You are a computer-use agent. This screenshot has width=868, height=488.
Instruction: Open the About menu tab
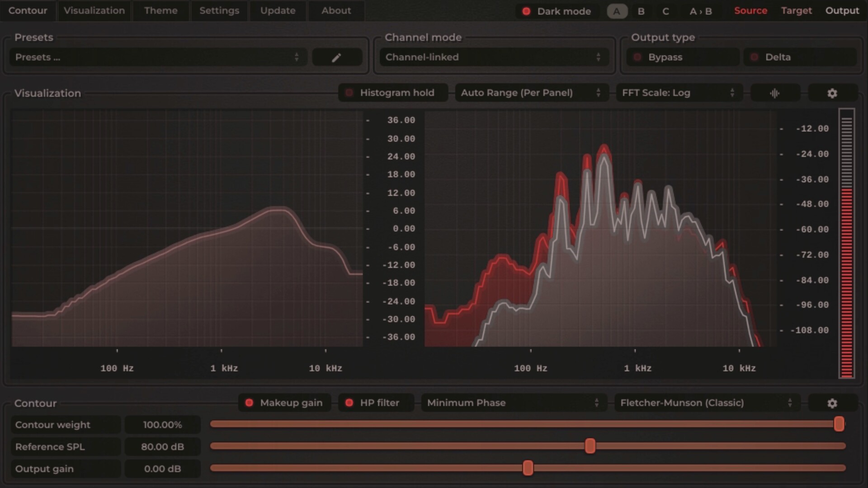[336, 11]
